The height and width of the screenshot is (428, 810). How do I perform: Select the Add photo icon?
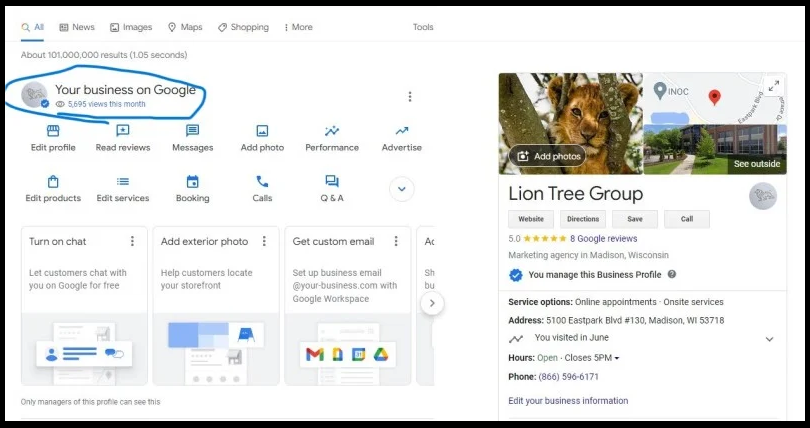click(x=262, y=131)
